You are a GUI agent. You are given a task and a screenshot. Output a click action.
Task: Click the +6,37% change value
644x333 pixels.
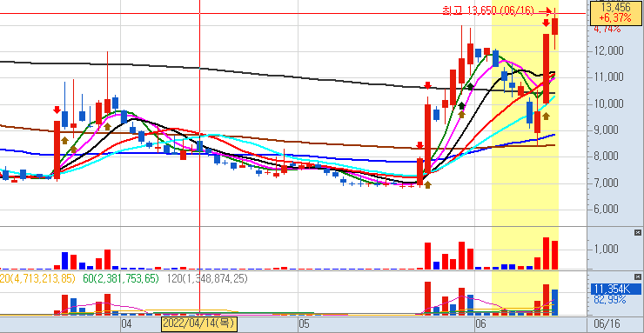[x=614, y=17]
